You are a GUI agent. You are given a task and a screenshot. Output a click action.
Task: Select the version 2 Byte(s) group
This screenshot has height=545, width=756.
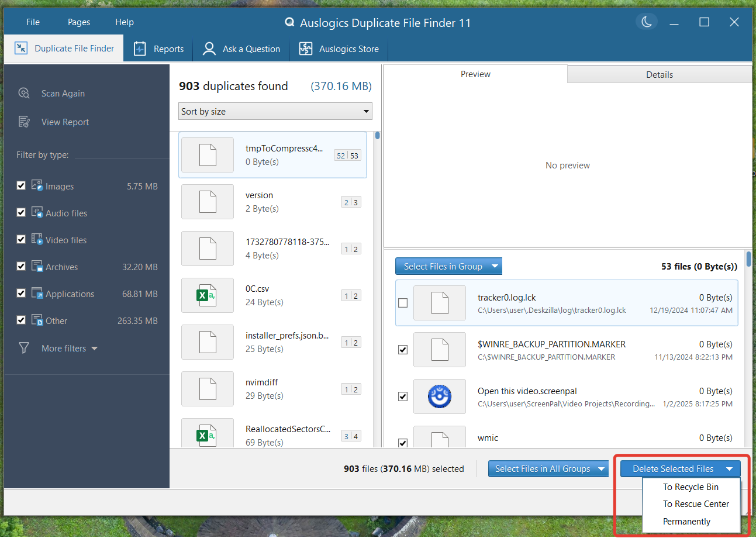click(x=272, y=202)
